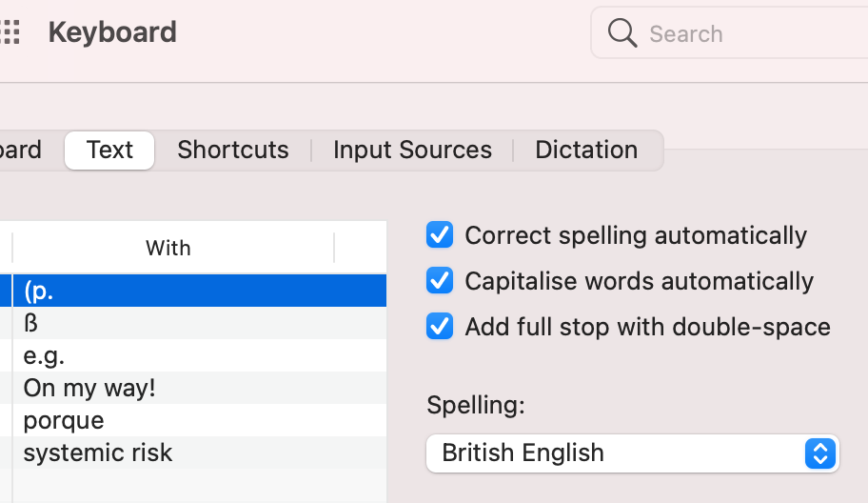
Task: Open the Spelling British English dropdown
Action: coord(632,453)
